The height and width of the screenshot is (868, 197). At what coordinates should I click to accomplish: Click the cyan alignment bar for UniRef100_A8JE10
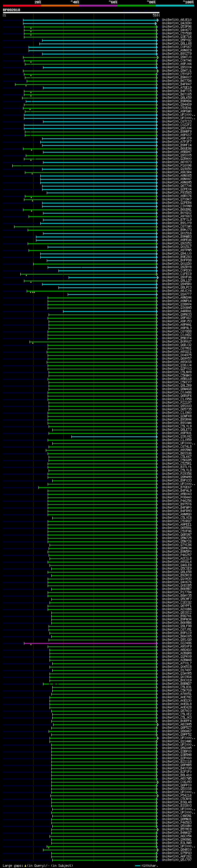90,20
